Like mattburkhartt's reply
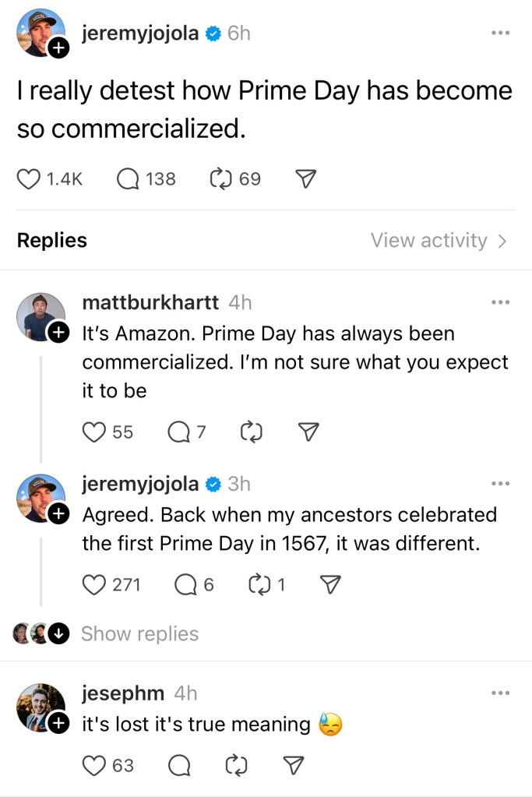 click(94, 432)
